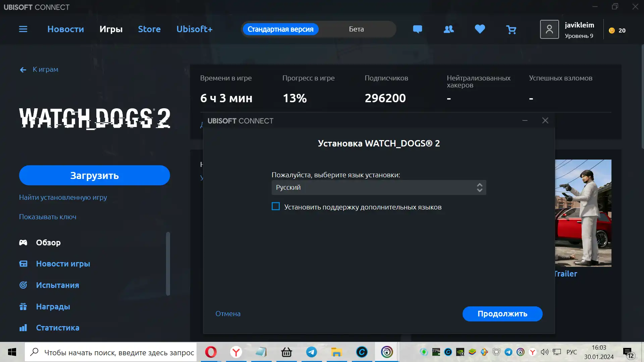Click the 13% progress value
Viewport: 644px width, 362px height.
click(x=294, y=98)
